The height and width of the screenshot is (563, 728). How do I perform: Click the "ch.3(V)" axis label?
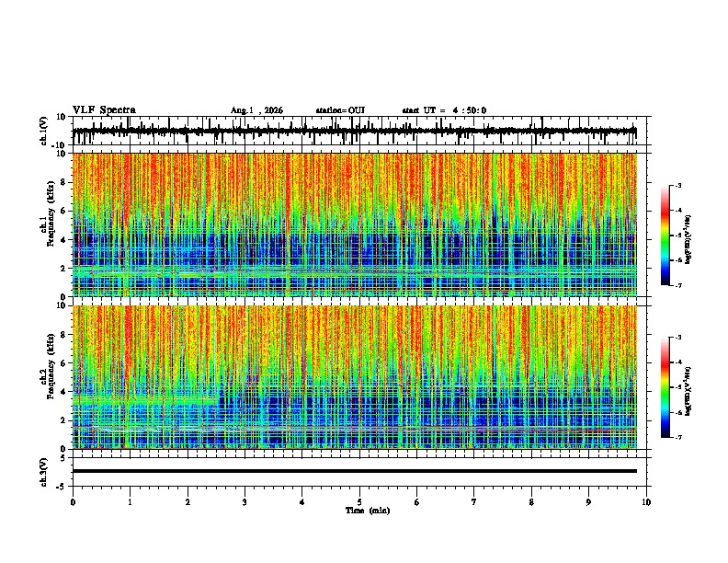[x=44, y=473]
